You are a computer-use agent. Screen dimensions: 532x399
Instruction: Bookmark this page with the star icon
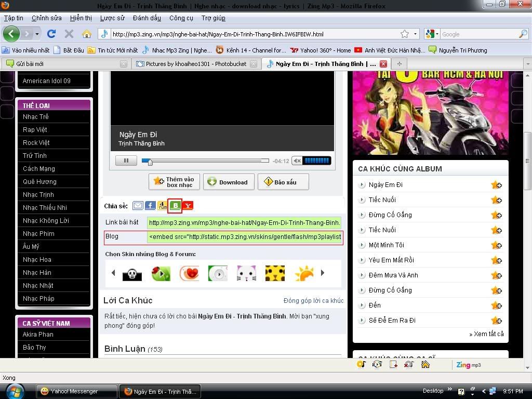point(404,34)
